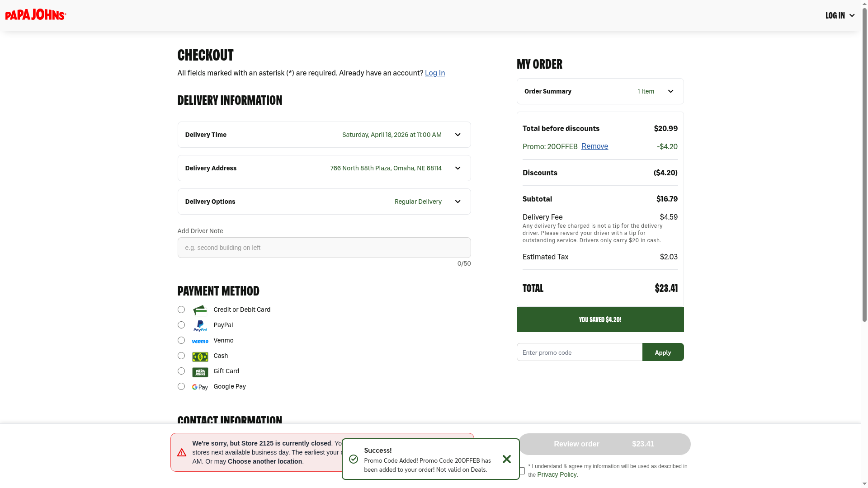Click the credit card payment icon
This screenshot has height=488, width=868.
(x=200, y=310)
